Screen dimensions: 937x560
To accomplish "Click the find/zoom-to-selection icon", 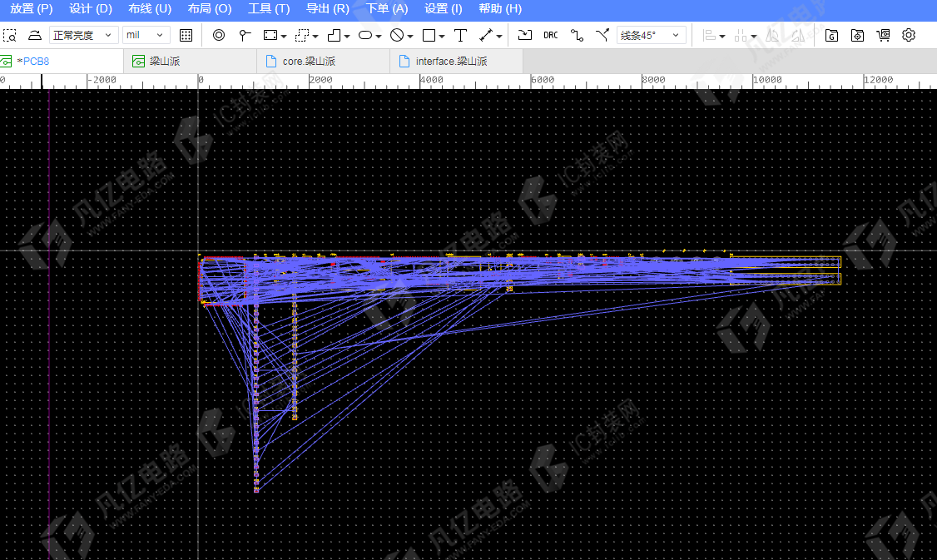I will coord(9,35).
